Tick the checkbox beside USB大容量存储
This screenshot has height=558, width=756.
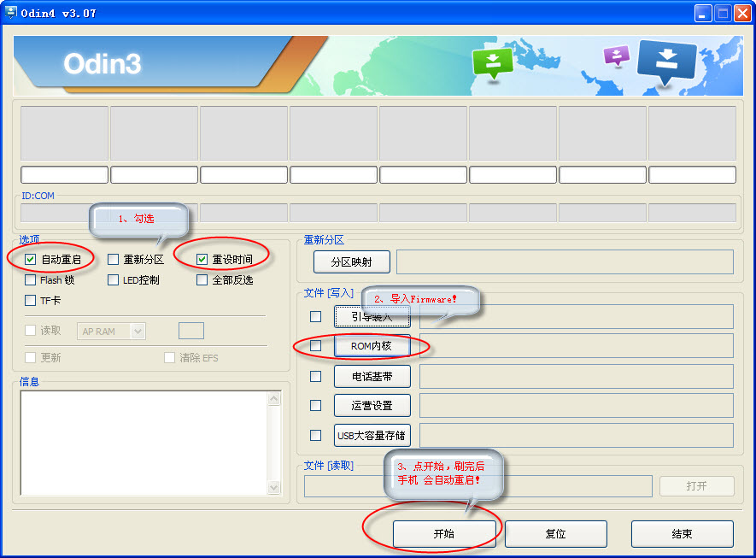click(x=316, y=436)
